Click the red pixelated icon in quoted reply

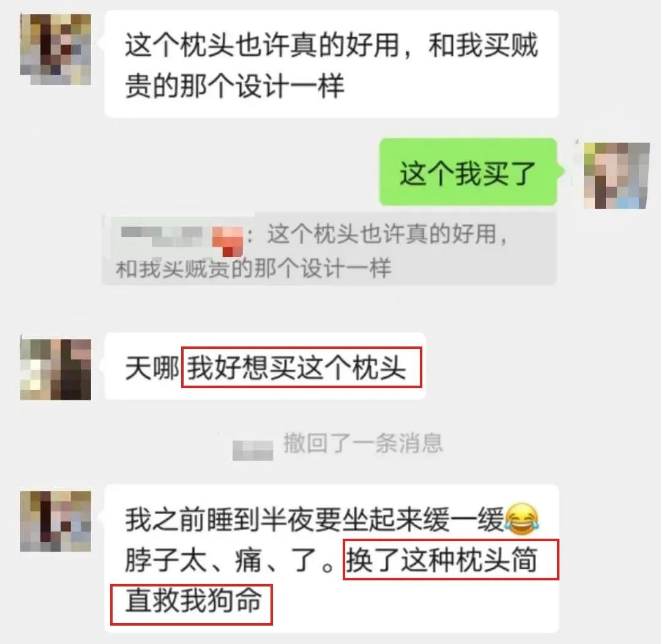[228, 242]
